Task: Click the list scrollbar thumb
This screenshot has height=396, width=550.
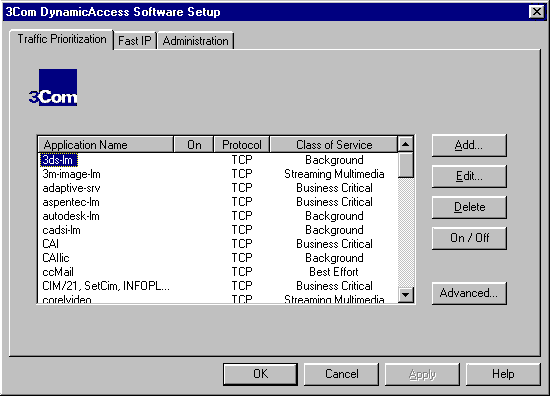Action: [x=405, y=165]
